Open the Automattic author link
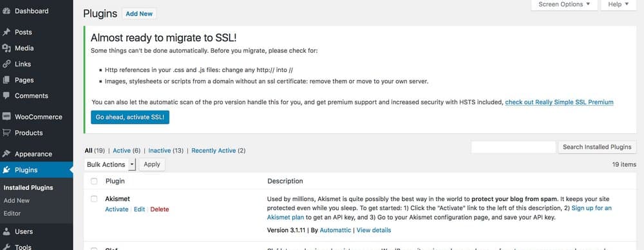The width and height of the screenshot is (644, 250). coord(335,230)
